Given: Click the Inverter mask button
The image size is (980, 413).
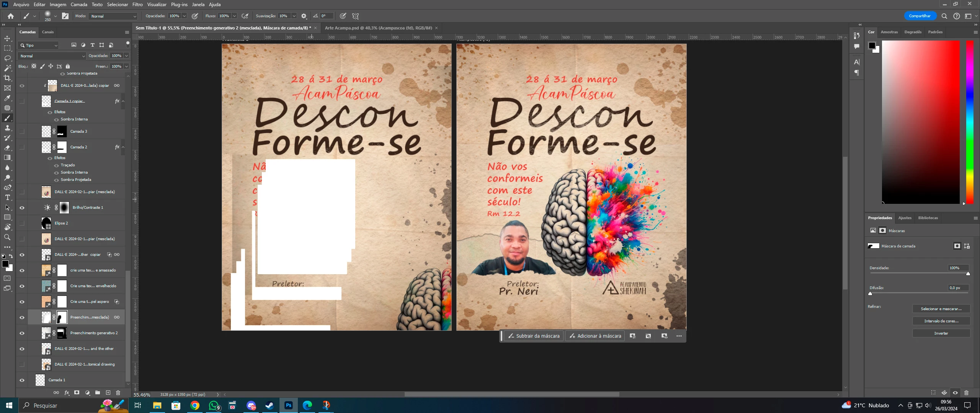Looking at the screenshot, I should point(941,333).
